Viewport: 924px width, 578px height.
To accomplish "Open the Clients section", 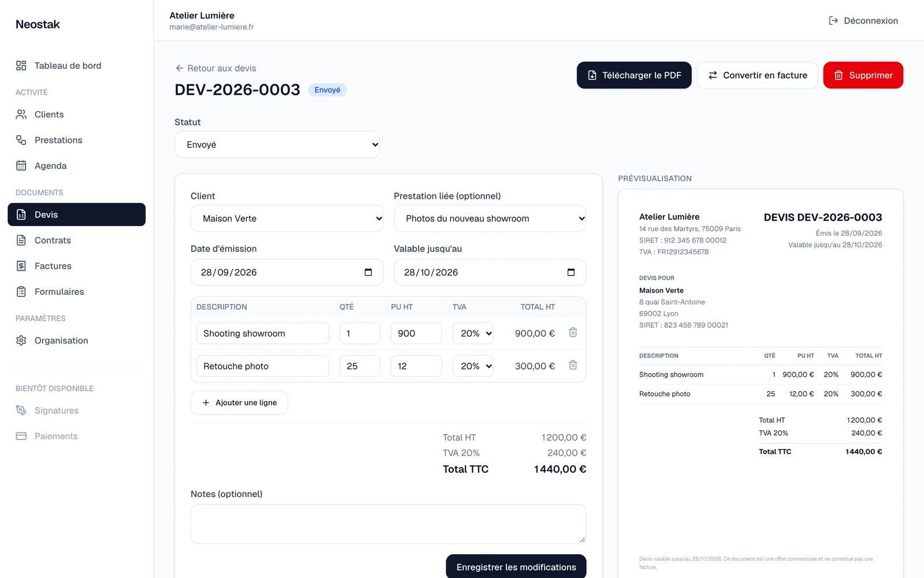I will [x=76, y=114].
